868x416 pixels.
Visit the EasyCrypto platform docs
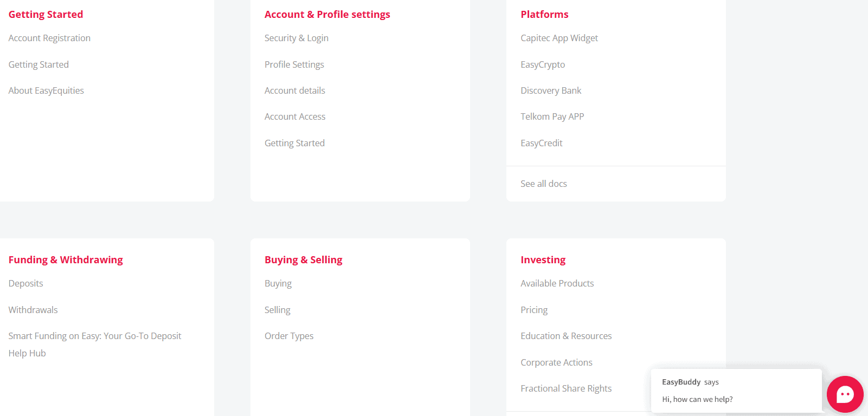coord(543,64)
